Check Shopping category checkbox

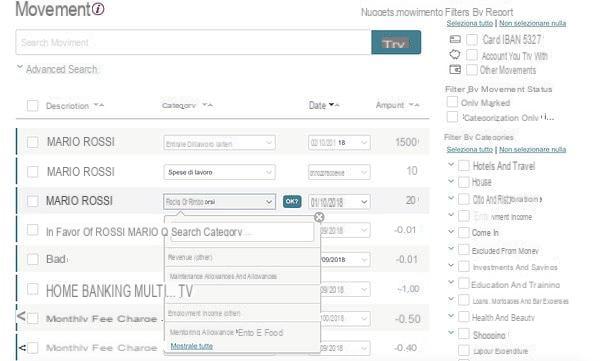(464, 334)
